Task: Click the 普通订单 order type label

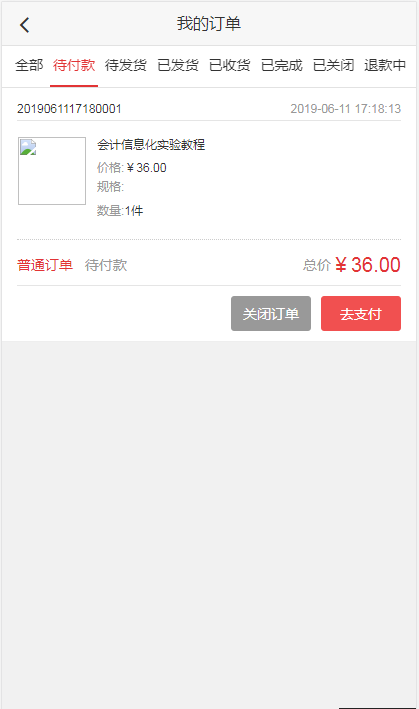Action: (45, 265)
